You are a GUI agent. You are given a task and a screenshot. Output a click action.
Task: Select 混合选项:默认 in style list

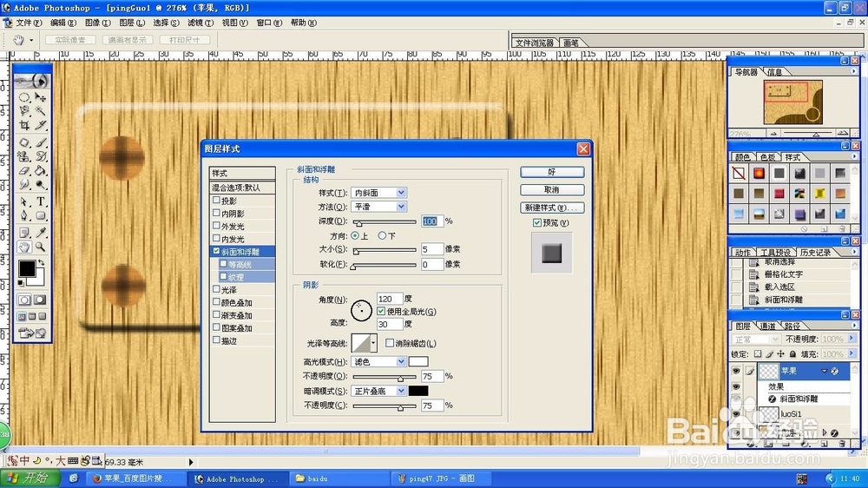(x=242, y=188)
